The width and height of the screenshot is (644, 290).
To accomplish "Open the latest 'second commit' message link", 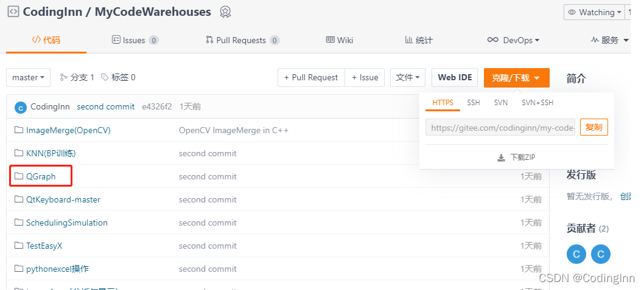I will pos(105,106).
